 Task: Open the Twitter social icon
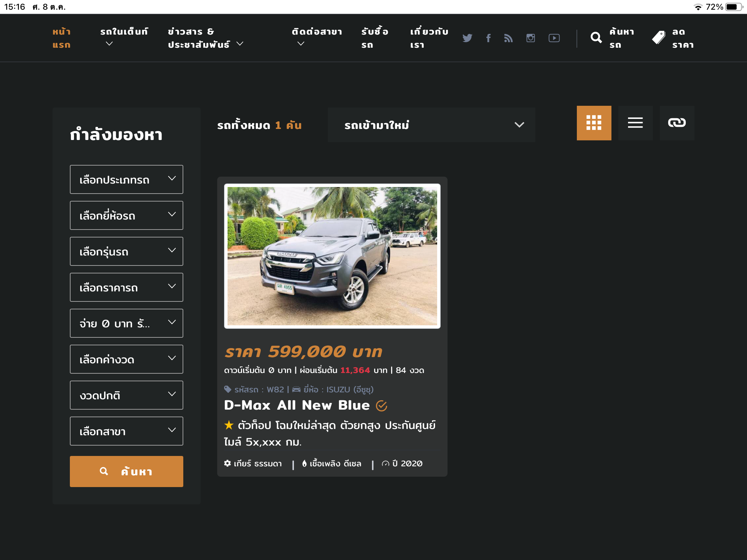(x=467, y=38)
